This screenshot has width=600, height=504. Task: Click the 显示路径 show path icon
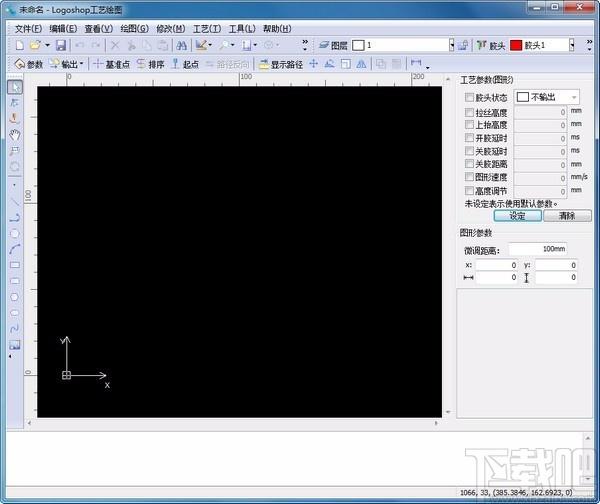pos(280,64)
